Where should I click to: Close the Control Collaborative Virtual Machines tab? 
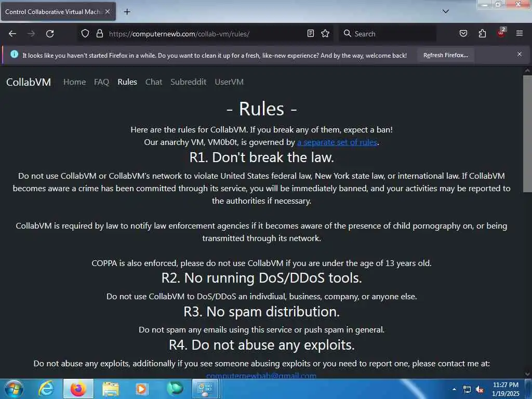pyautogui.click(x=108, y=11)
